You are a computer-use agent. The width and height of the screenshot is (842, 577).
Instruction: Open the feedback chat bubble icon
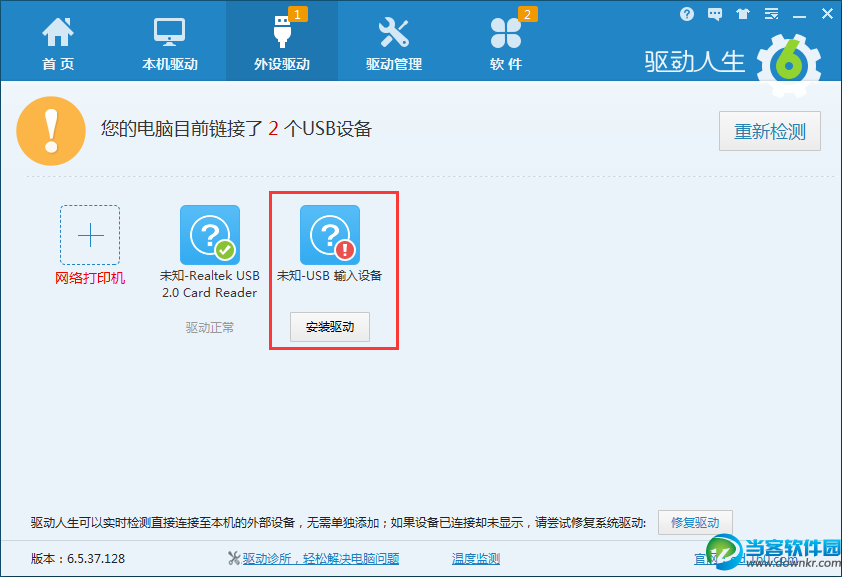click(x=715, y=14)
